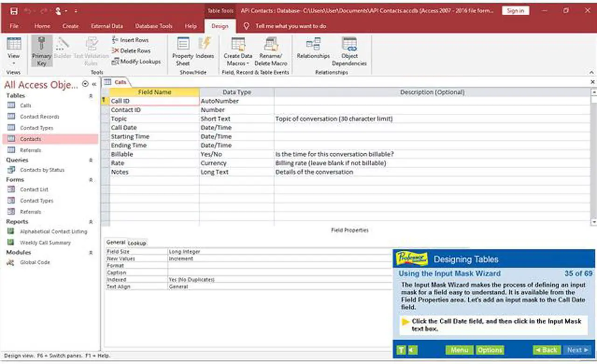The image size is (597, 364).
Task: Click the Sign in button
Action: click(x=515, y=10)
